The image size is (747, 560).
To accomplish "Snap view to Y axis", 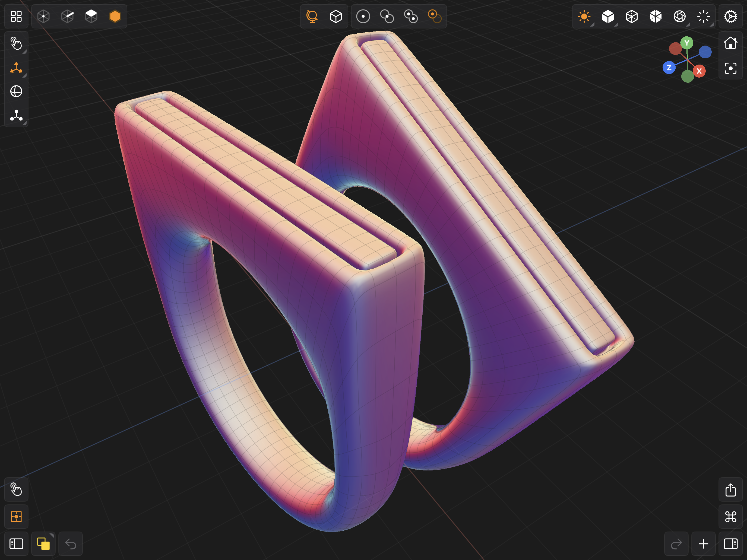I will tap(687, 43).
